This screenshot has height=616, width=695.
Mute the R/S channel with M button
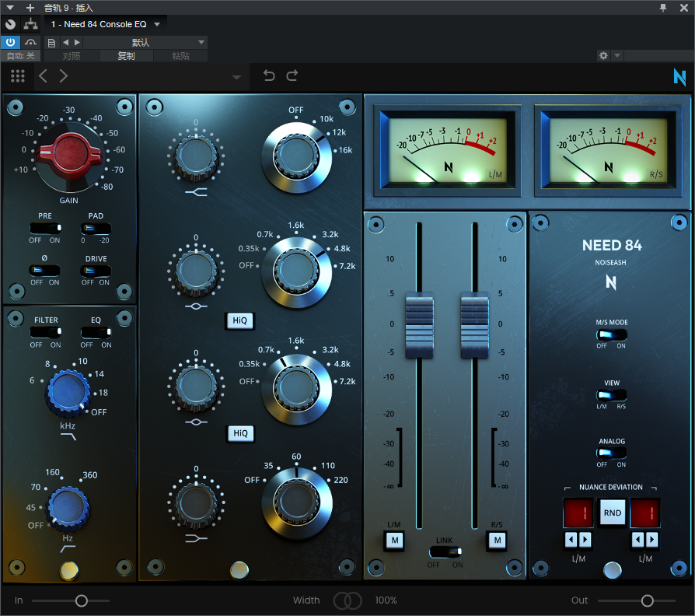[x=498, y=541]
